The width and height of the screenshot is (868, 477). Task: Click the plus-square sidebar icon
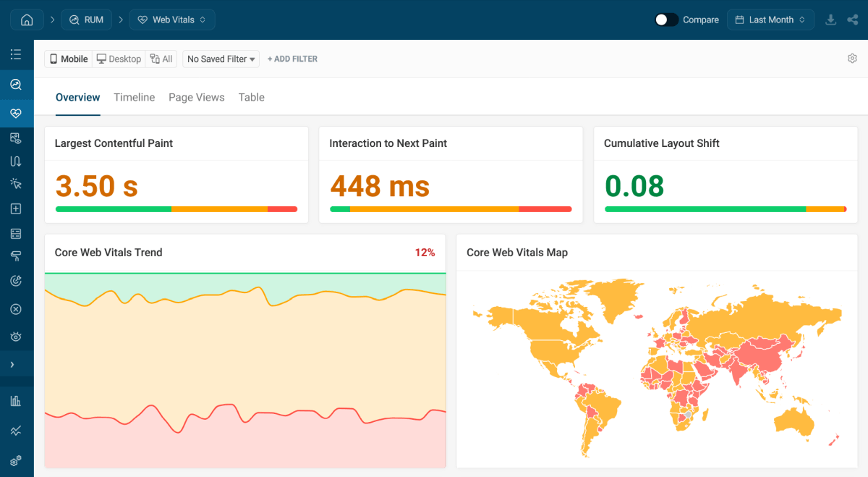pos(16,208)
